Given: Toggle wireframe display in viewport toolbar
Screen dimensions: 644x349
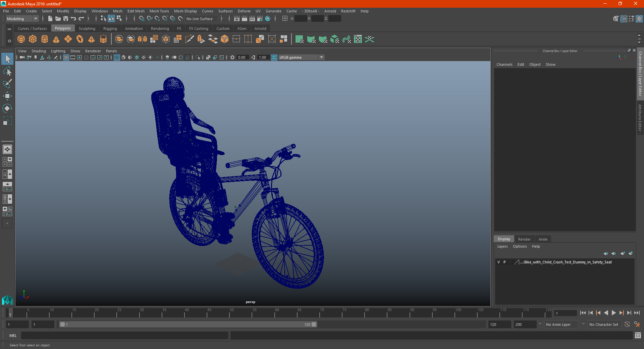Looking at the screenshot, I should tap(117, 57).
